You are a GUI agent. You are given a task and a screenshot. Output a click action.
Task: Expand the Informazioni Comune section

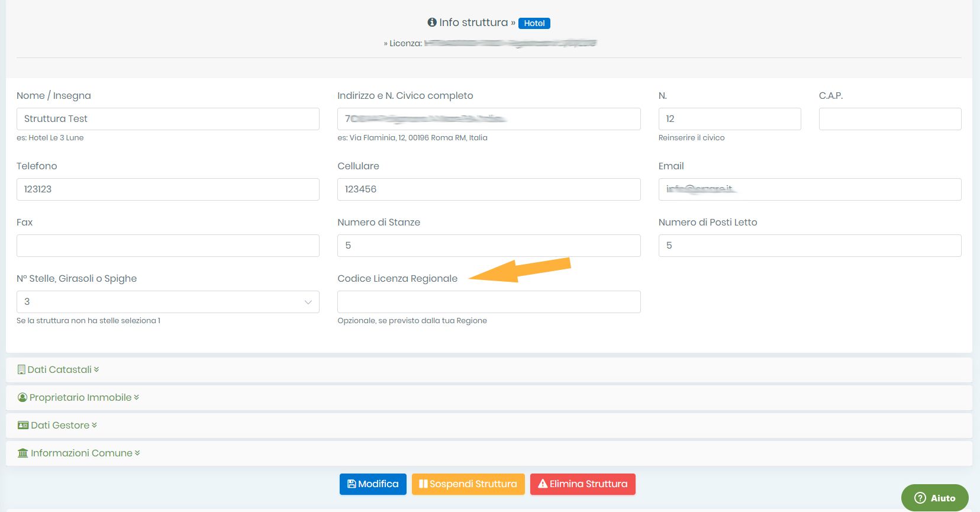pos(489,453)
